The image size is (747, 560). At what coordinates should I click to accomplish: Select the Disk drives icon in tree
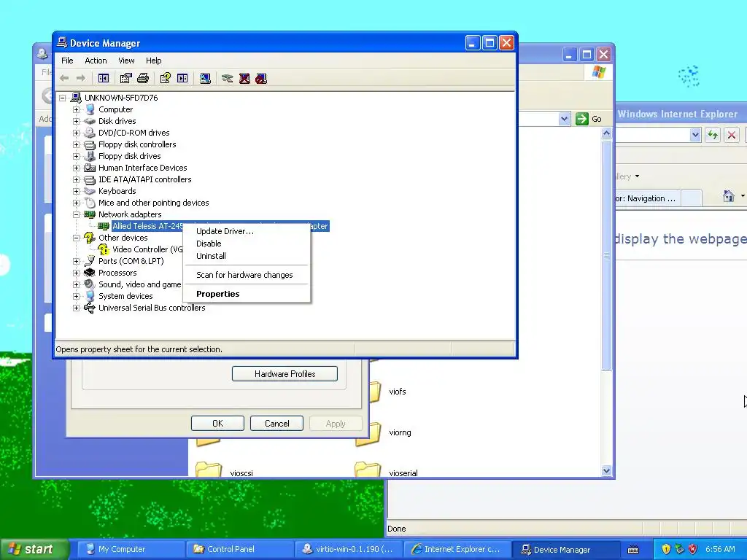(90, 121)
